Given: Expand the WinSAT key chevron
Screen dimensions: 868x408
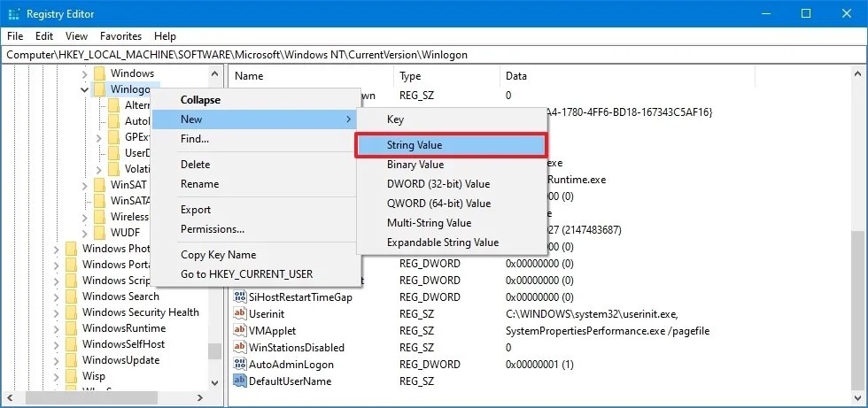Looking at the screenshot, I should 85,185.
